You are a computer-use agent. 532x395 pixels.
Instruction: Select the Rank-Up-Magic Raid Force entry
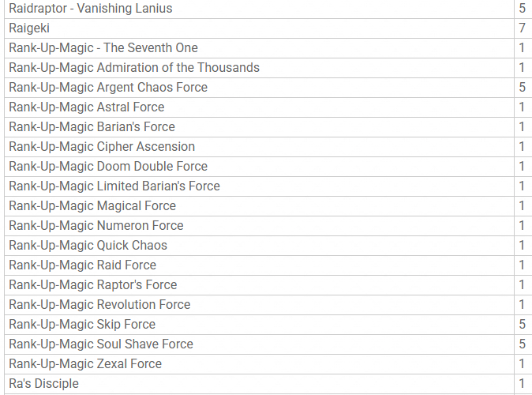(83, 265)
